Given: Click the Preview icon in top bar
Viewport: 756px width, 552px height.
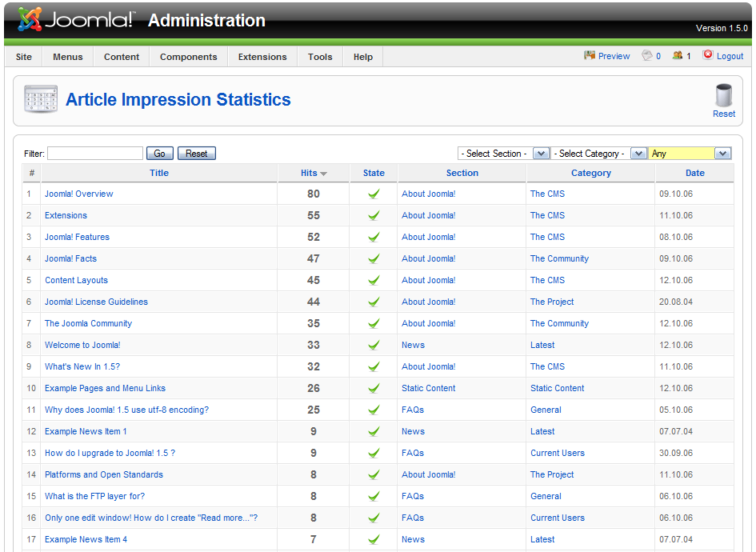Looking at the screenshot, I should (589, 55).
